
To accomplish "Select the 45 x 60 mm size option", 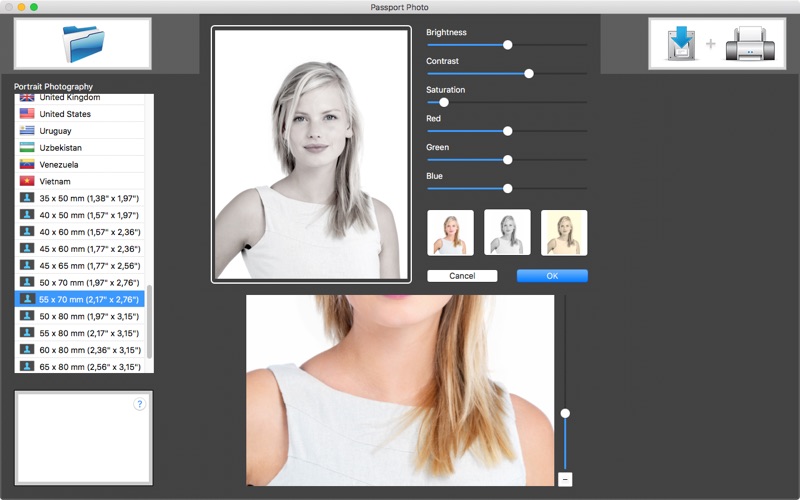I will pos(88,248).
